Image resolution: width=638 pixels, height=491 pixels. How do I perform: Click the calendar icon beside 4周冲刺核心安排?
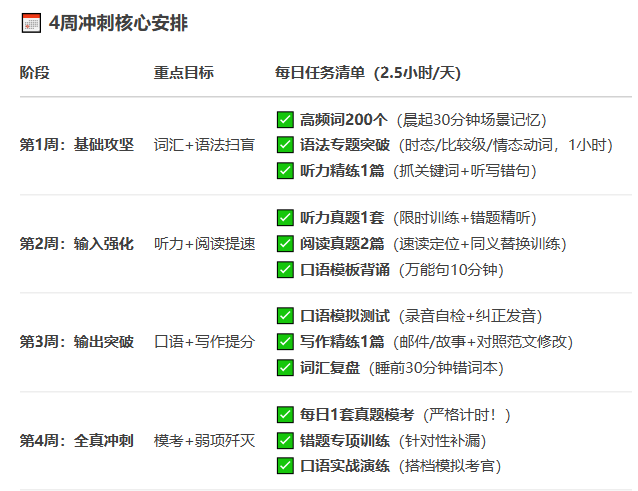pos(31,23)
